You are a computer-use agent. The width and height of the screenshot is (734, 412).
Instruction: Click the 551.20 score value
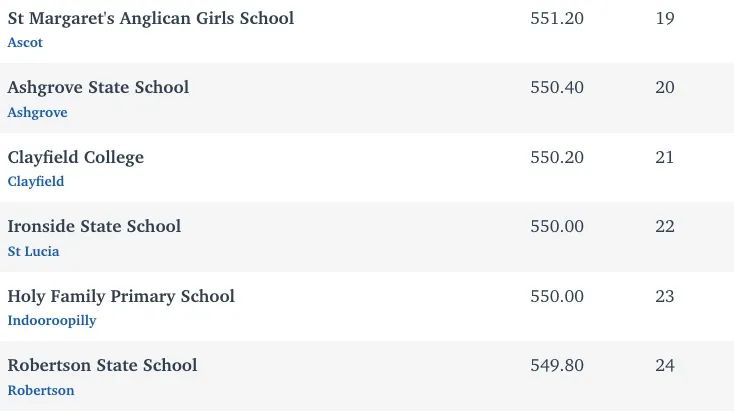point(557,19)
